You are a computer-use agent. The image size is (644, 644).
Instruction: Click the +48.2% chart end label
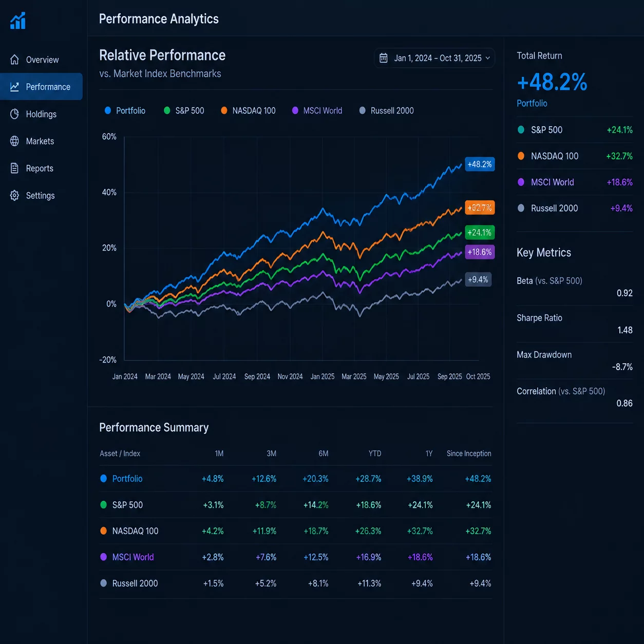[x=480, y=164]
